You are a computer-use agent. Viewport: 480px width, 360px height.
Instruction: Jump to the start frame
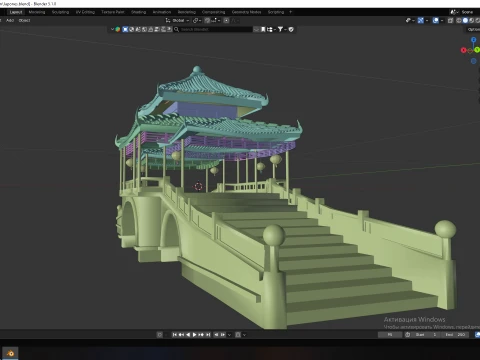tap(175, 335)
